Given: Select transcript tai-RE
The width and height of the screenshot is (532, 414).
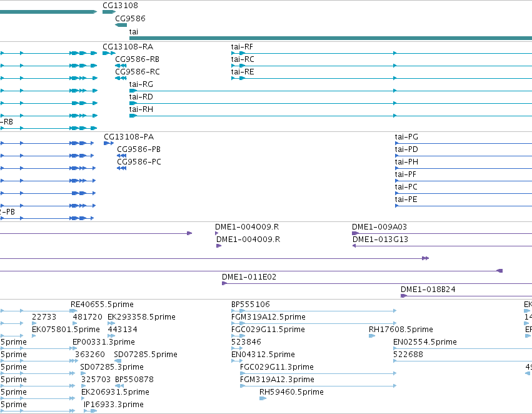Looking at the screenshot, I should pos(243,71).
